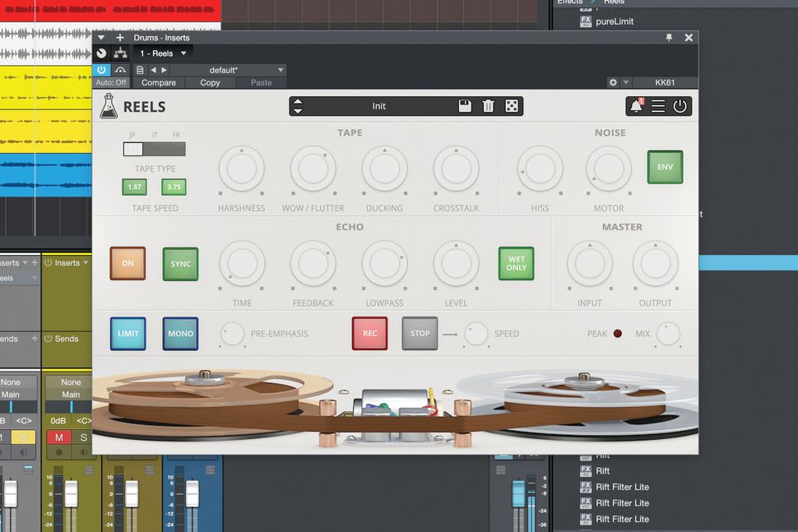Toggle SYNC in the Echo section
Viewport: 798px width, 532px height.
(x=180, y=263)
